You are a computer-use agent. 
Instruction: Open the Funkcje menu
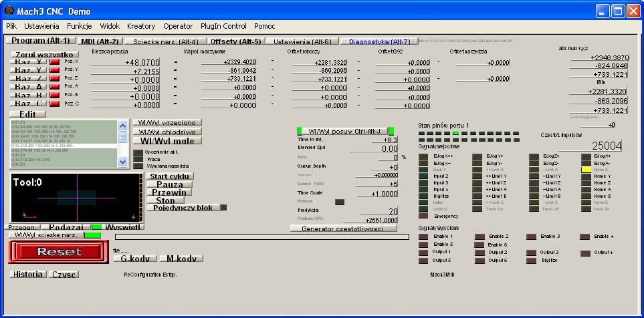coord(80,26)
